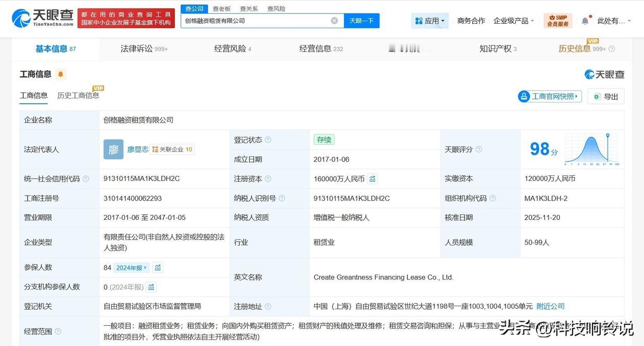Click help icon next to 天眼评分
This screenshot has width=644, height=346.
coord(479,149)
